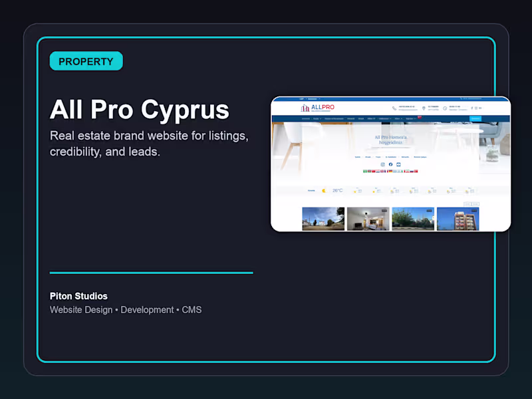Image resolution: width=532 pixels, height=399 pixels.
Task: Click the location pin icon in website header
Action: pyautogui.click(x=424, y=108)
